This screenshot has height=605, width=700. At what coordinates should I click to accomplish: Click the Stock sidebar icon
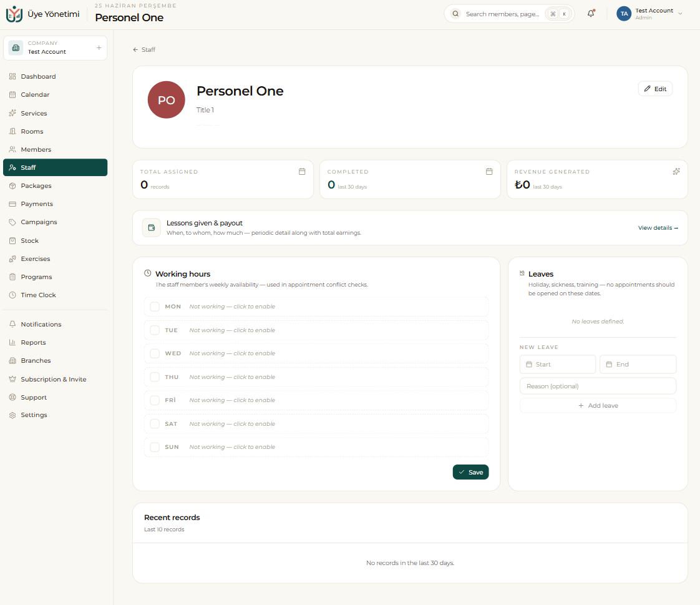coord(12,240)
